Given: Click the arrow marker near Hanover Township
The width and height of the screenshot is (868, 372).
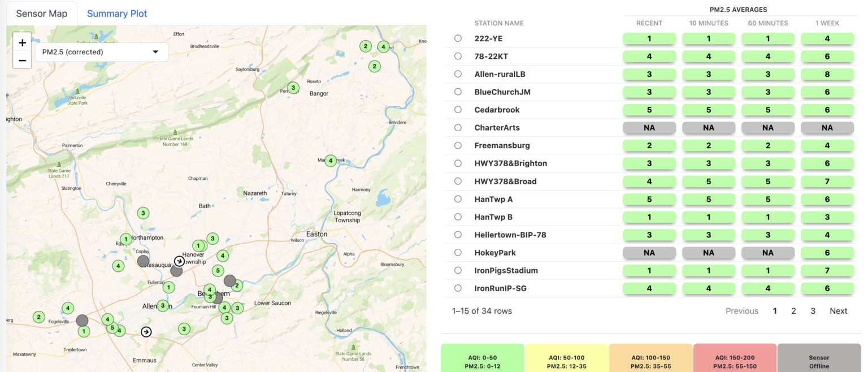Looking at the screenshot, I should tap(179, 261).
